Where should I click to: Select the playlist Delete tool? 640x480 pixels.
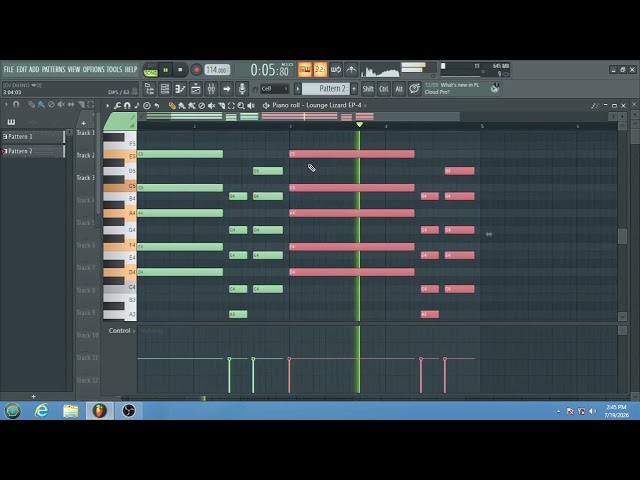tap(51, 104)
